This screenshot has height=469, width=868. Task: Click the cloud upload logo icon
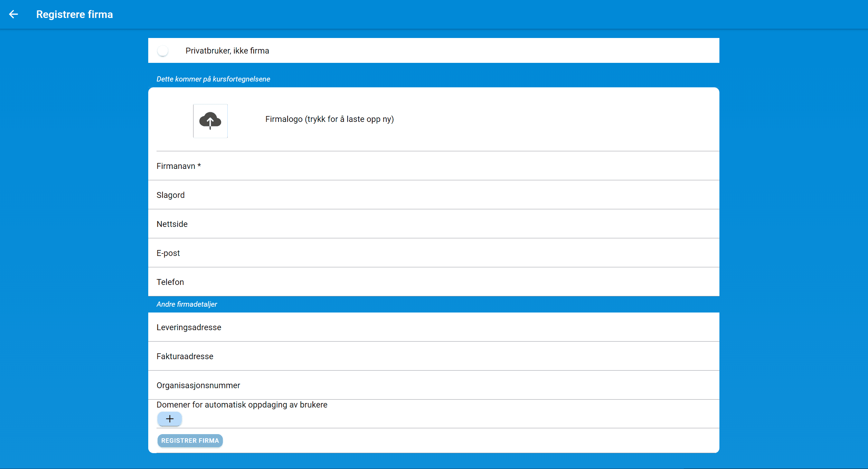[210, 121]
